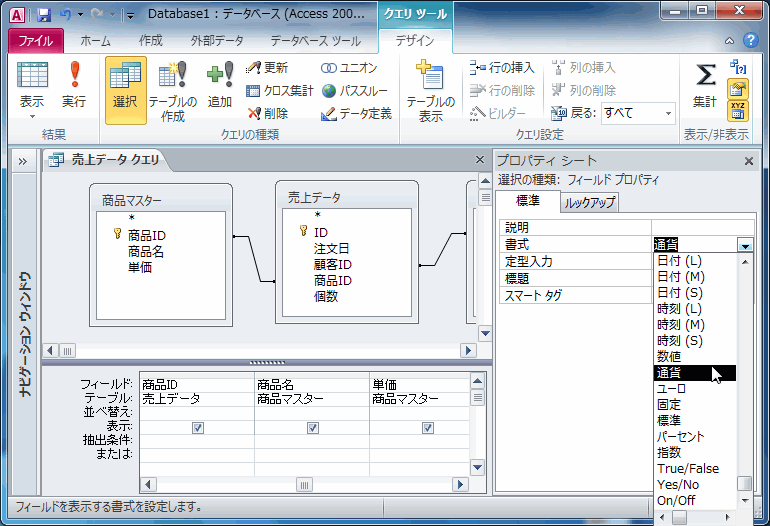The image size is (770, 526).
Task: Choose テーブルの作成 make-table query
Action: (x=172, y=90)
